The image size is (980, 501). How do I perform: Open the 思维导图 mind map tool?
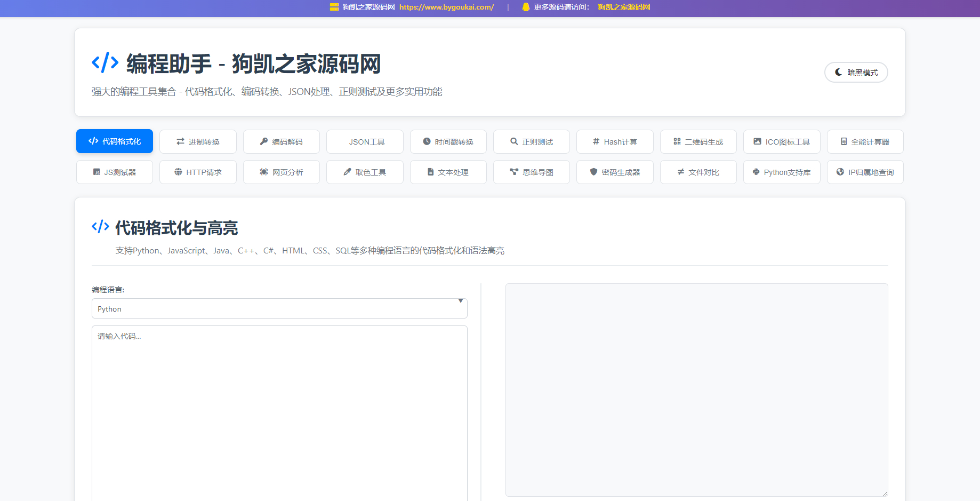531,172
